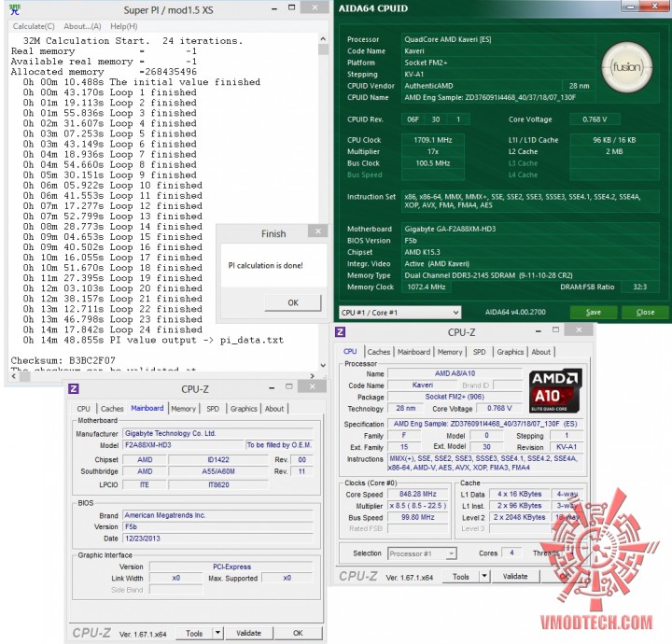Minimize the CPU-Z Mainboard window
The width and height of the screenshot is (672, 644).
coord(272,388)
